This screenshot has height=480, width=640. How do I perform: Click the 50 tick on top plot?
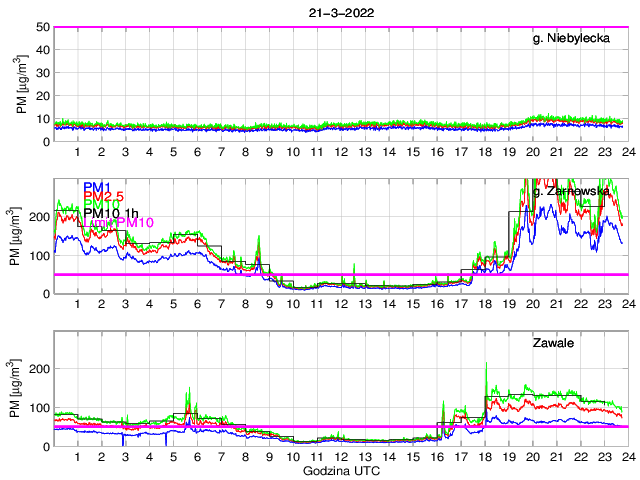[x=43, y=27]
